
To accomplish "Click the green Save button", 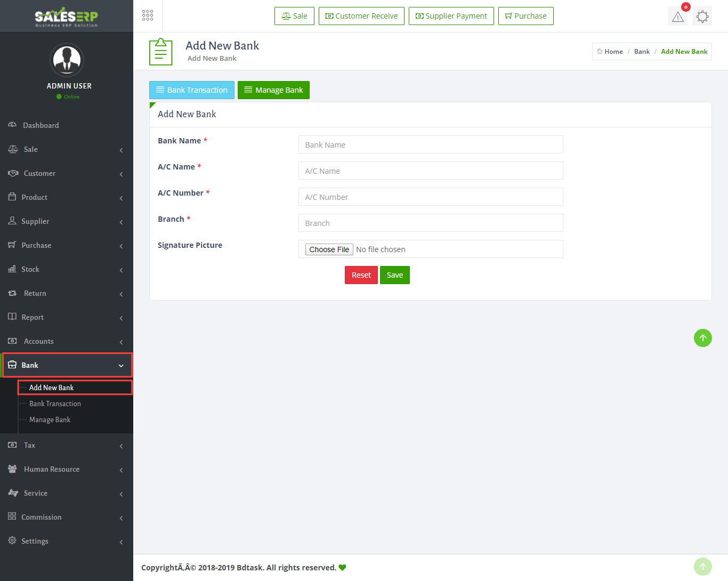I will coord(395,275).
